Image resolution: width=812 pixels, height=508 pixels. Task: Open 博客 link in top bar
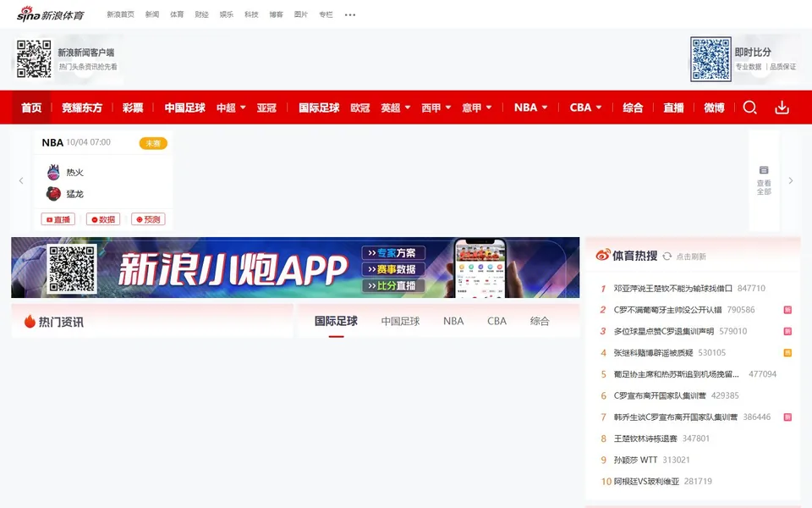pos(276,14)
